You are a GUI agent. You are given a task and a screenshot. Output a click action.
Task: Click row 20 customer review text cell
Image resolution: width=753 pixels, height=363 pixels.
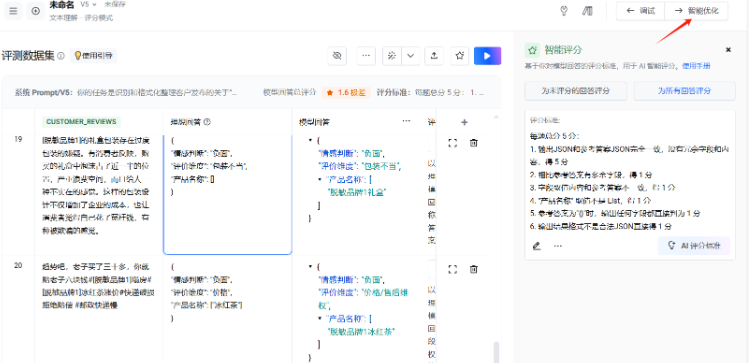click(x=97, y=286)
